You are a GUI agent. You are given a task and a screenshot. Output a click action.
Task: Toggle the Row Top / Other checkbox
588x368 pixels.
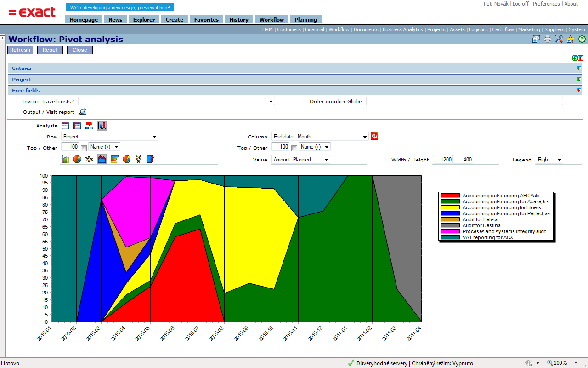84,148
